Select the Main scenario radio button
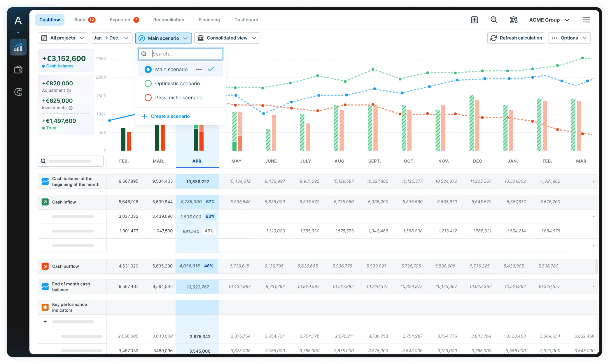Viewport: 609px width, 364px height. 148,69
